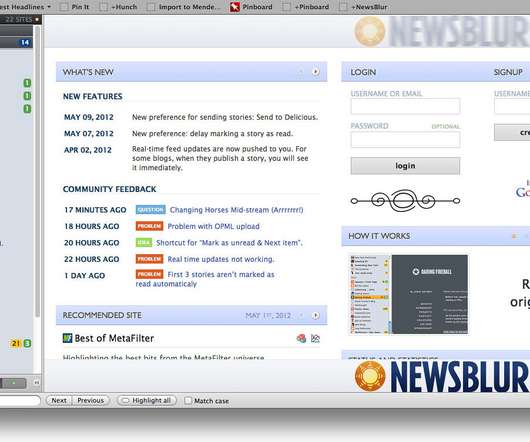Click the sidebar vertical scrollbar

[37, 171]
